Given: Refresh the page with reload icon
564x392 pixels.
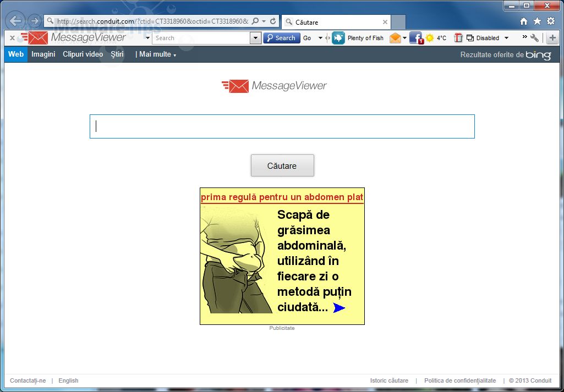Looking at the screenshot, I should pos(273,21).
